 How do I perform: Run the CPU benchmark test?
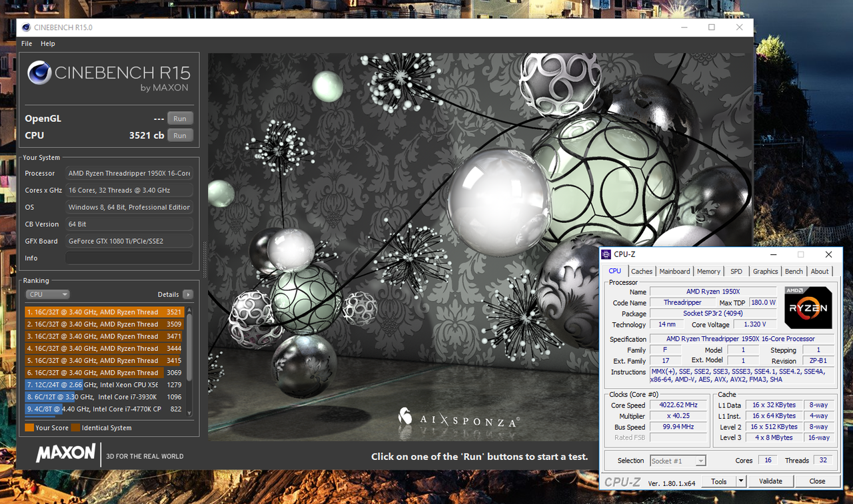180,135
